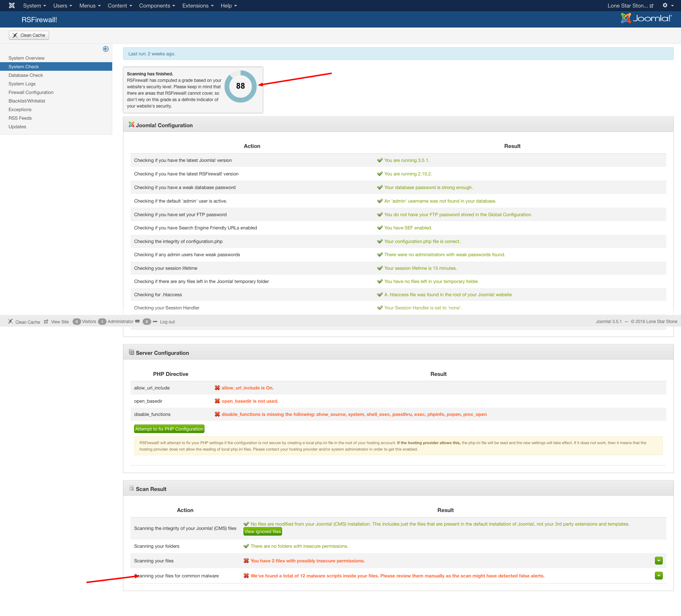
Task: Open Blacklist/Whitelist page
Action: click(27, 101)
